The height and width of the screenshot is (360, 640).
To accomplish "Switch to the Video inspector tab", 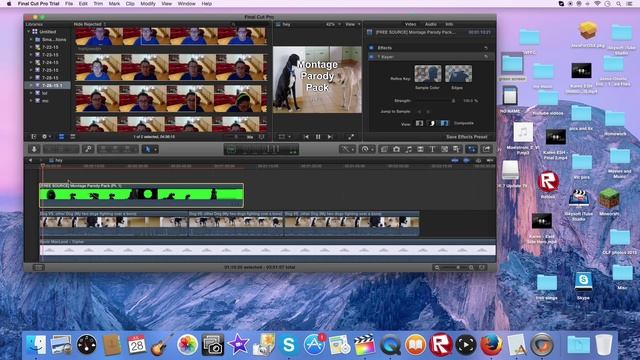I will (410, 24).
